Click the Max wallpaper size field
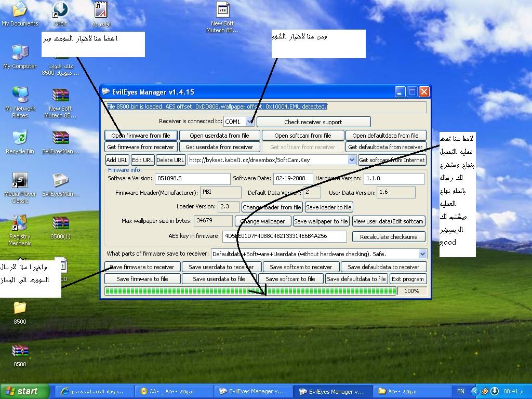Image resolution: width=532 pixels, height=399 pixels. 213,221
